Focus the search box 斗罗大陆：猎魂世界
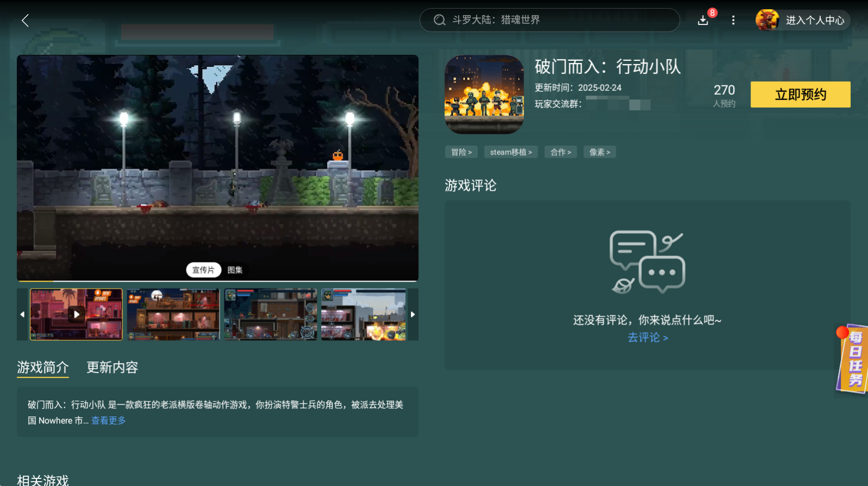This screenshot has width=868, height=486. 549,20
